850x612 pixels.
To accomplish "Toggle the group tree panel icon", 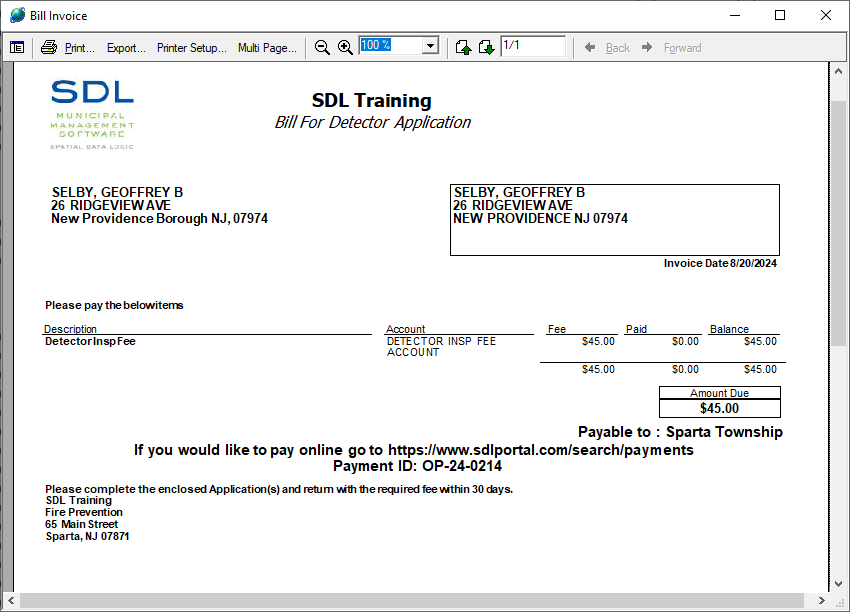I will tap(17, 48).
